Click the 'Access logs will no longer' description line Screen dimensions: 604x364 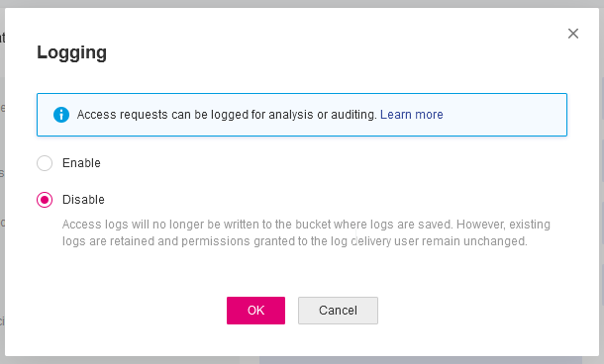pos(306,225)
